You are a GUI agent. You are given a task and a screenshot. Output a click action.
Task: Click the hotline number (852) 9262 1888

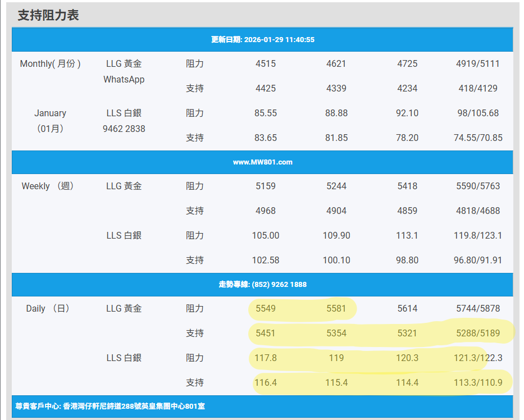click(x=262, y=285)
